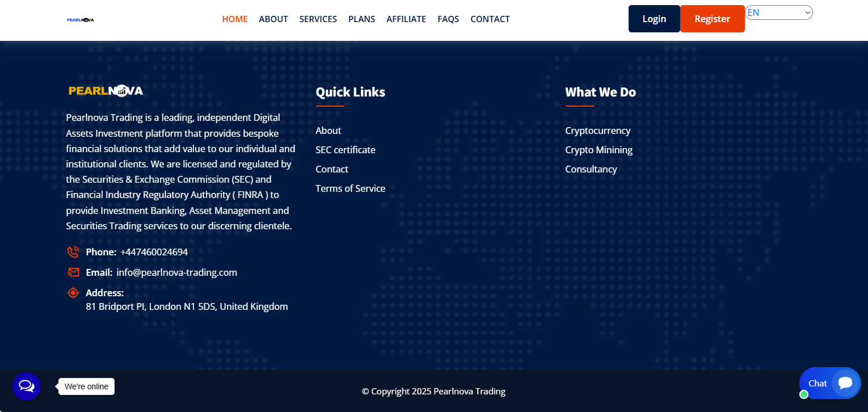Screen dimensions: 868x412
Task: Click the What We Do heading
Action: (601, 92)
